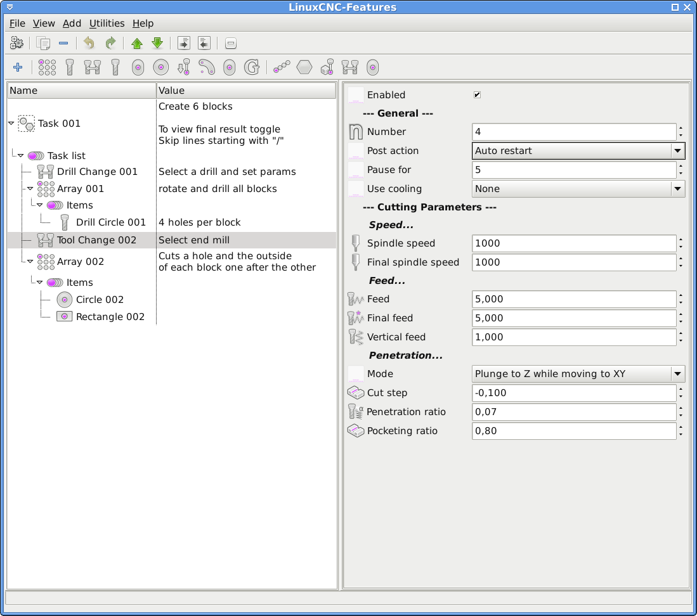
Task: Click the indent right-arrow page icon
Action: pyautogui.click(x=183, y=43)
